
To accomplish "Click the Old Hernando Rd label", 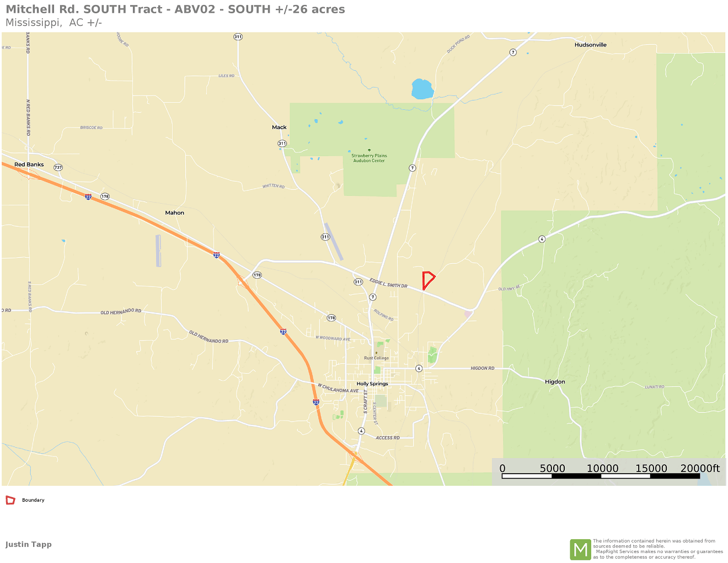I will click(x=121, y=312).
